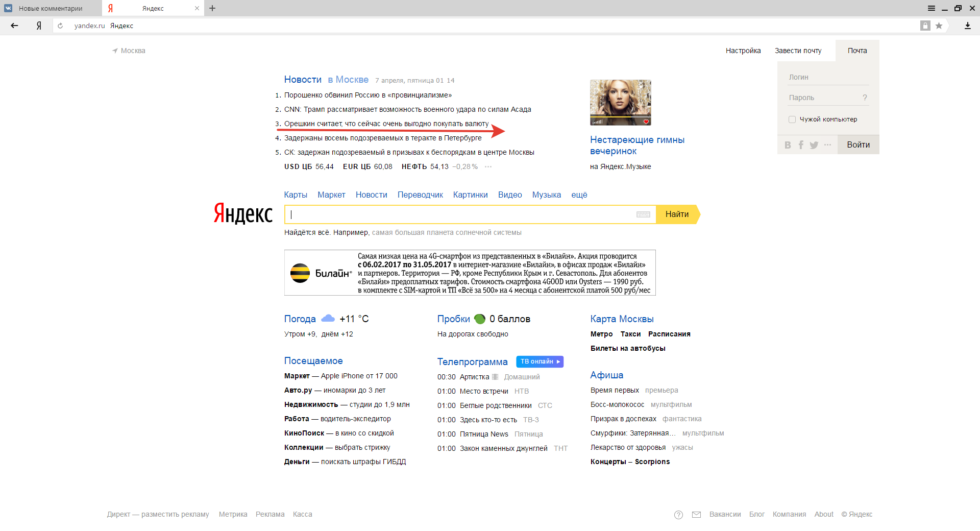Image resolution: width=980 pixels, height=531 pixels.
Task: Open the Карта Москвы link
Action: coord(622,319)
